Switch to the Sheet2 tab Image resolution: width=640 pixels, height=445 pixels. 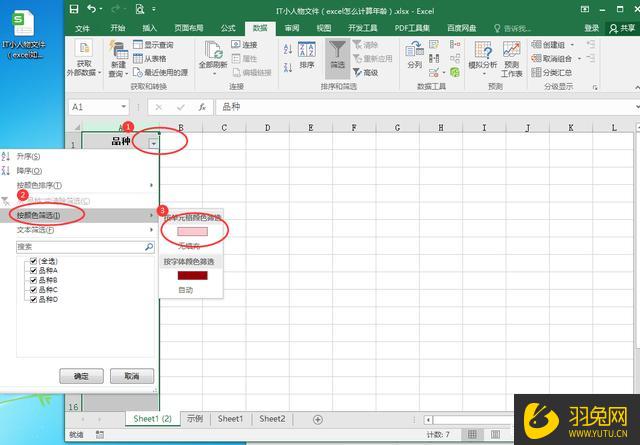[x=272, y=419]
